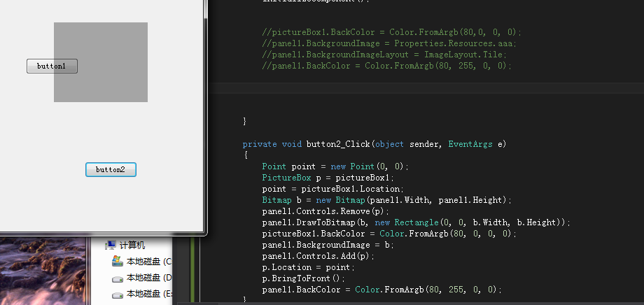Open 本地磁盘 (E label in folder tree
This screenshot has width=644, height=305.
(x=149, y=294)
